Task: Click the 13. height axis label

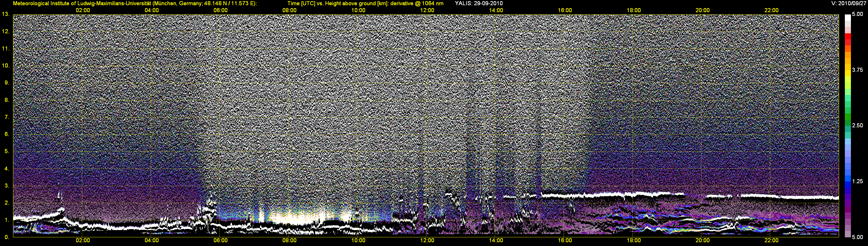Action: coord(6,14)
